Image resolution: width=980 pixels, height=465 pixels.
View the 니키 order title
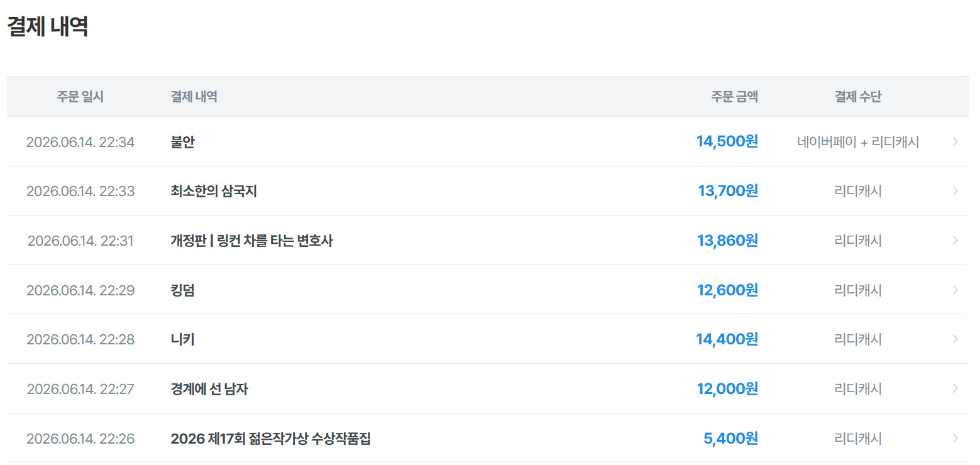point(182,339)
